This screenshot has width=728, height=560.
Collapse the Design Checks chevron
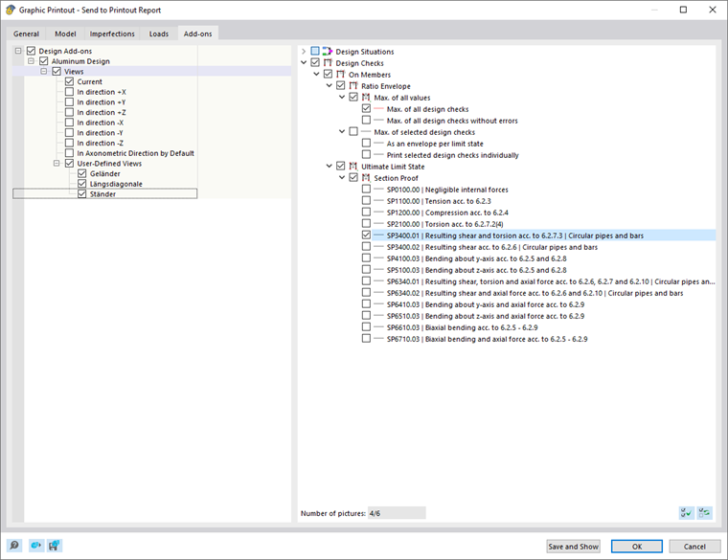click(304, 62)
